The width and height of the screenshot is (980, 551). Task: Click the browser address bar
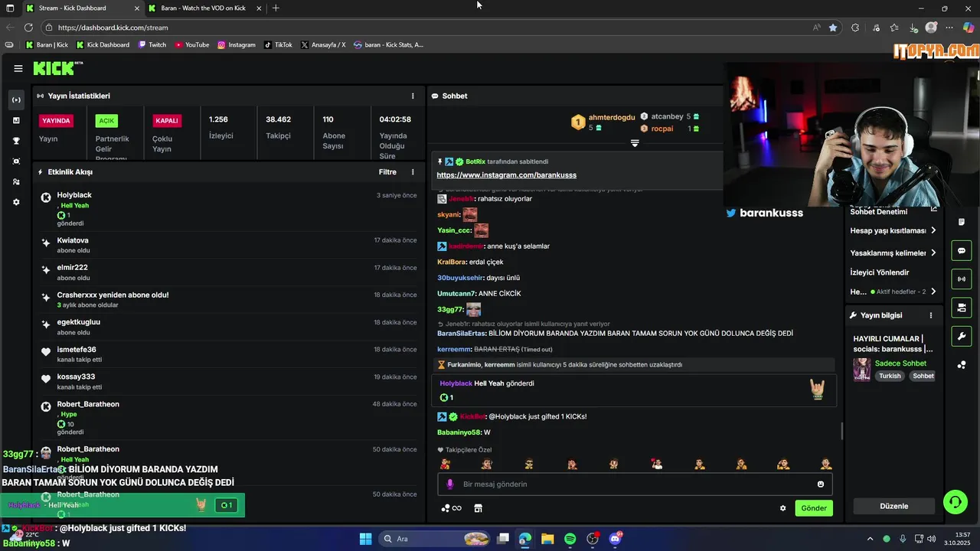tap(429, 28)
